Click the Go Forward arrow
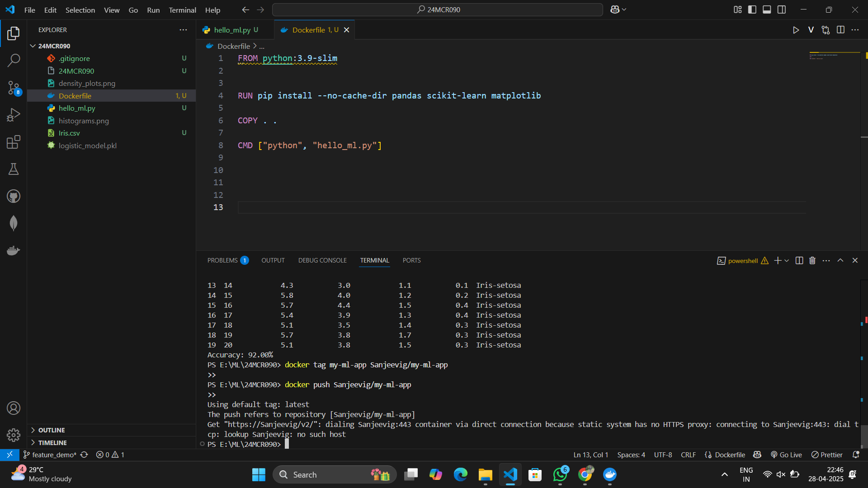This screenshot has width=868, height=488. pyautogui.click(x=260, y=9)
